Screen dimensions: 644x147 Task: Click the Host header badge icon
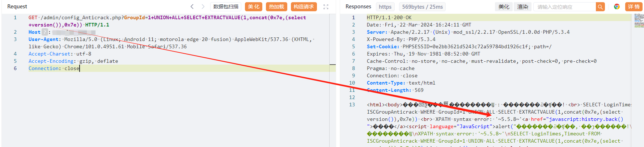point(45,32)
